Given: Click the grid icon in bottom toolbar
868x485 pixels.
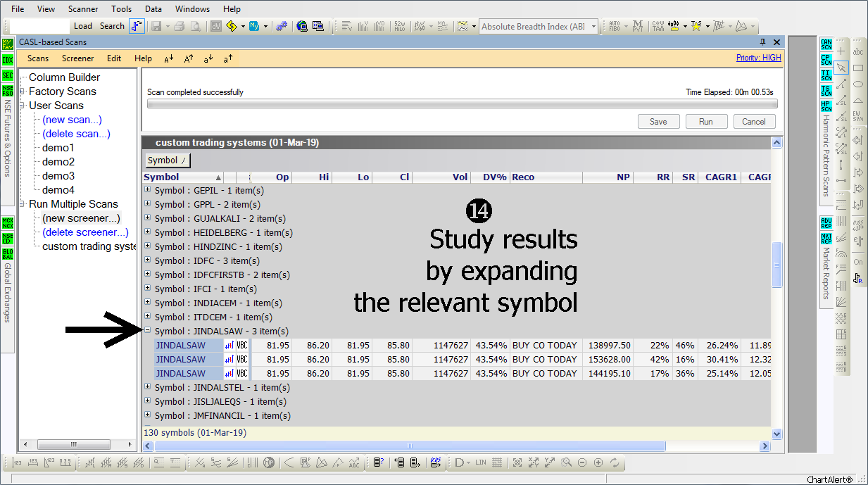Looking at the screenshot, I should tap(497, 462).
